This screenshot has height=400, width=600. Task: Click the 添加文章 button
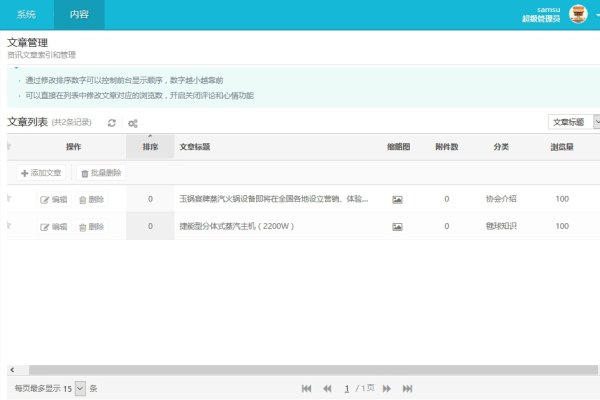click(41, 173)
